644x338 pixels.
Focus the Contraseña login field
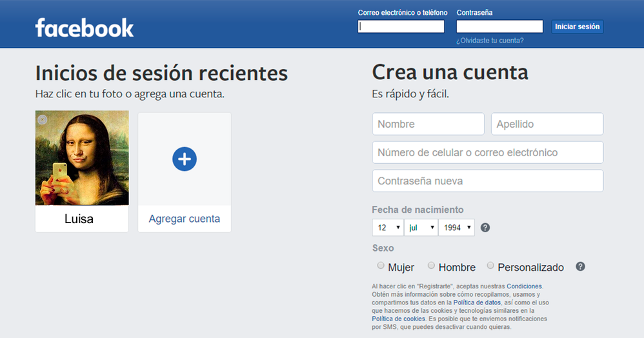click(x=499, y=26)
